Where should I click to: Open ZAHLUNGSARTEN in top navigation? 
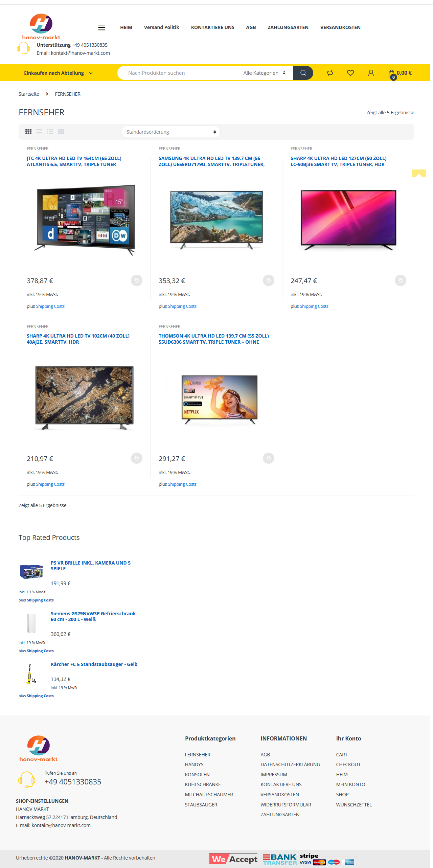tap(288, 27)
